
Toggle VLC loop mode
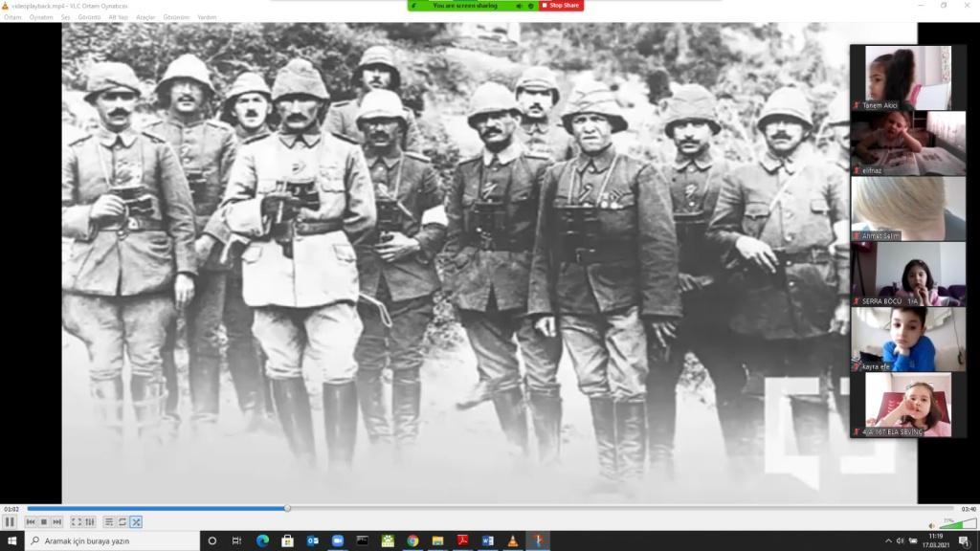(122, 521)
